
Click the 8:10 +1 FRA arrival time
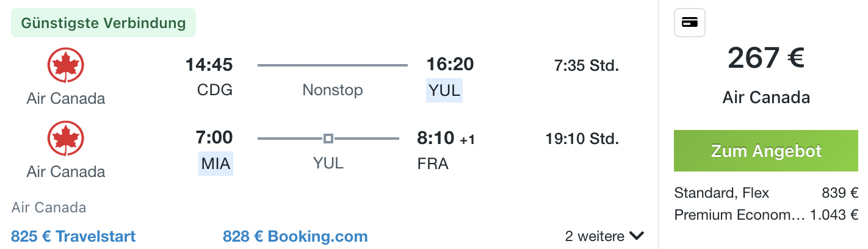click(446, 138)
